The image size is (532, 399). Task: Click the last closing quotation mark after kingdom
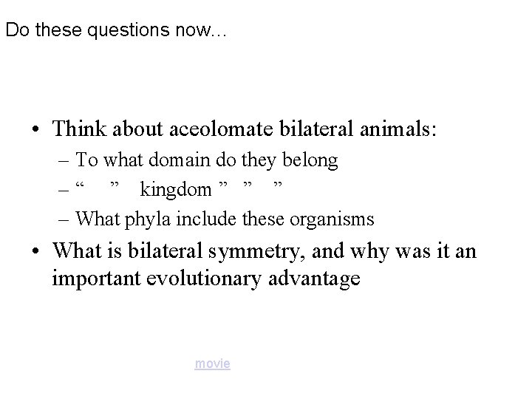[278, 185]
